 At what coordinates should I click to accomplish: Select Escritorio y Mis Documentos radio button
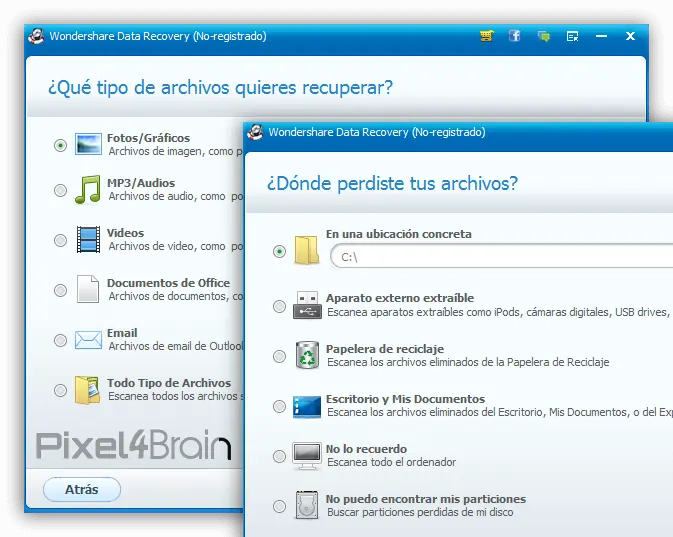(279, 406)
